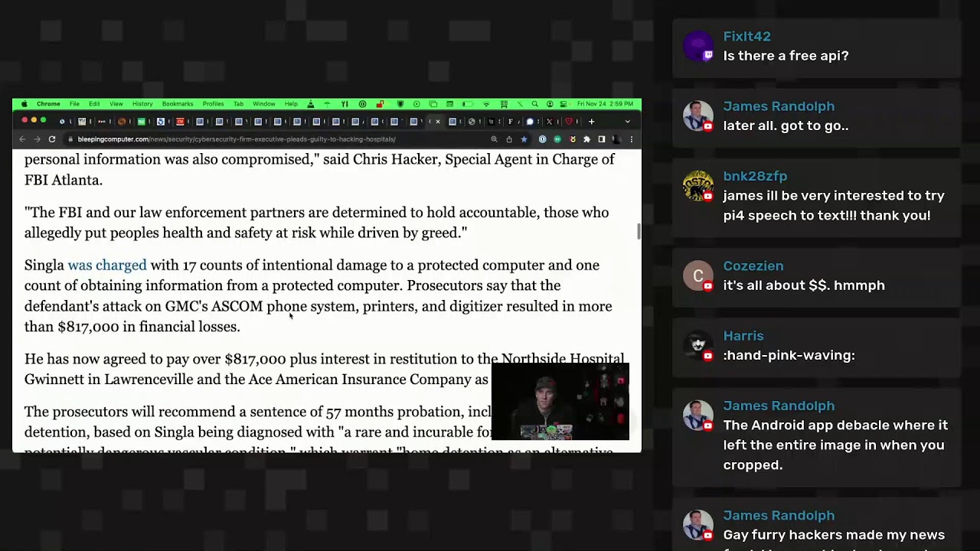Click the shield icon in the menu bar

coord(400,104)
